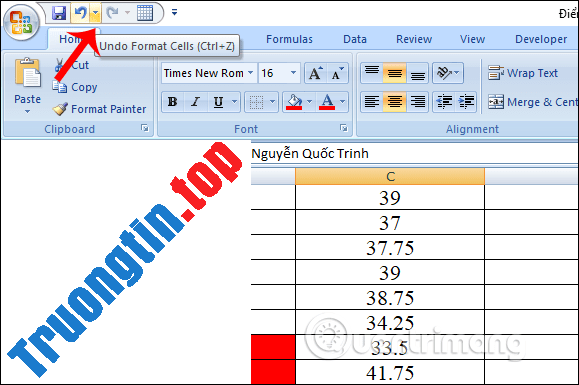Select the cell containing 37.75

coord(390,247)
